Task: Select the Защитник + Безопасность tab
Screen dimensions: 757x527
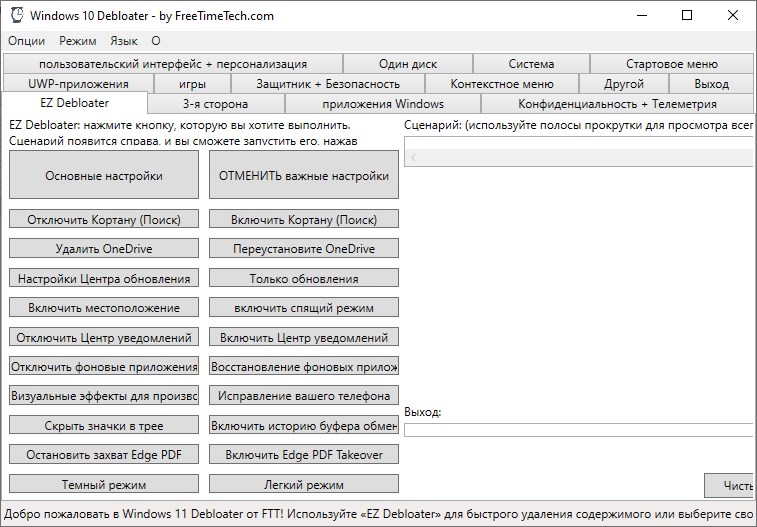Action: 328,83
